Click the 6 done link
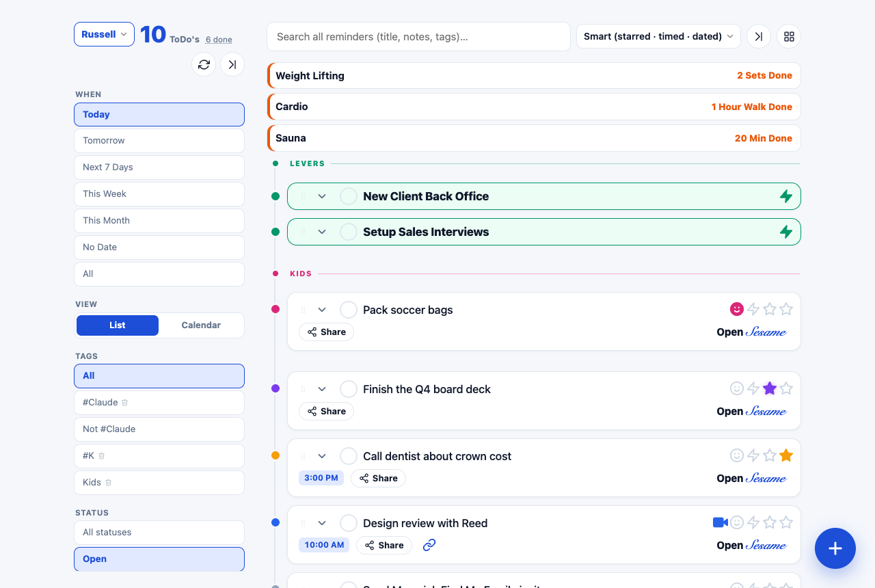 tap(219, 40)
